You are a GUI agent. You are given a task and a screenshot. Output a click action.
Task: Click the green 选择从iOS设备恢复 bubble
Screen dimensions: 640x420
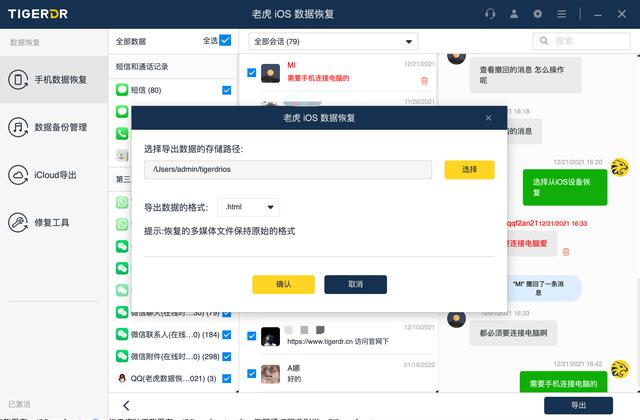click(x=565, y=187)
